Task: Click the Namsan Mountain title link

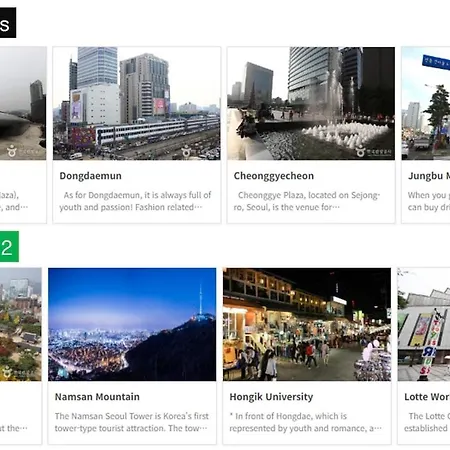Action: (x=97, y=397)
